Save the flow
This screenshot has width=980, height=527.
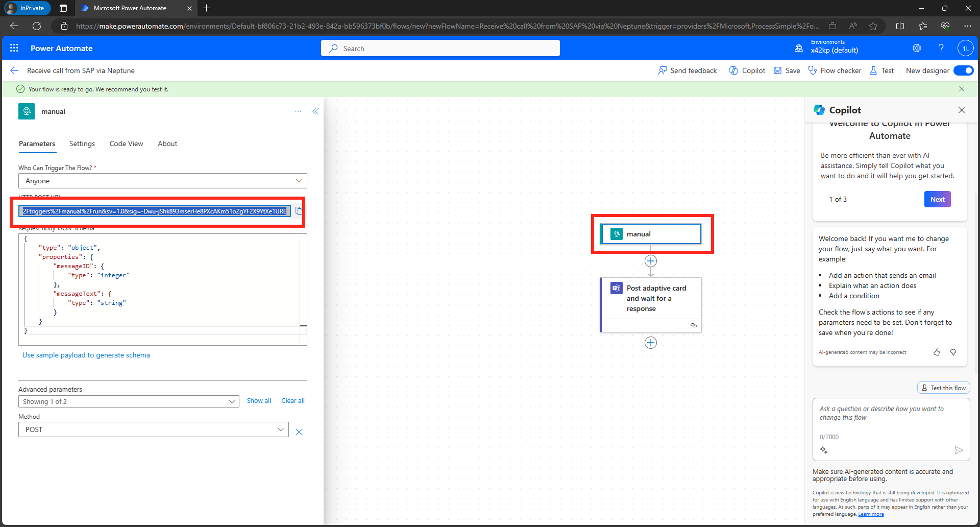pyautogui.click(x=787, y=70)
